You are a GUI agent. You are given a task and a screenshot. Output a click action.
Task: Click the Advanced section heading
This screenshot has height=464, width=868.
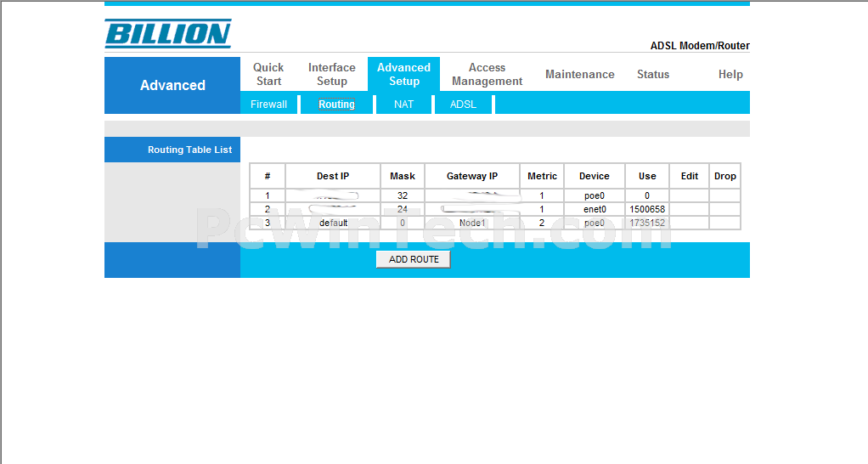(172, 85)
